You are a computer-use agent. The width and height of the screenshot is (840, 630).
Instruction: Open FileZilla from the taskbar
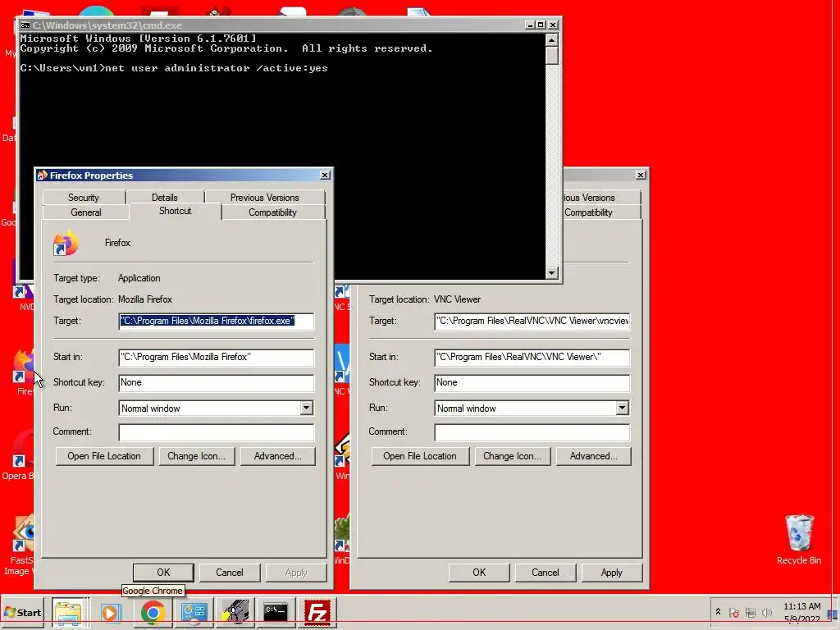(x=317, y=612)
